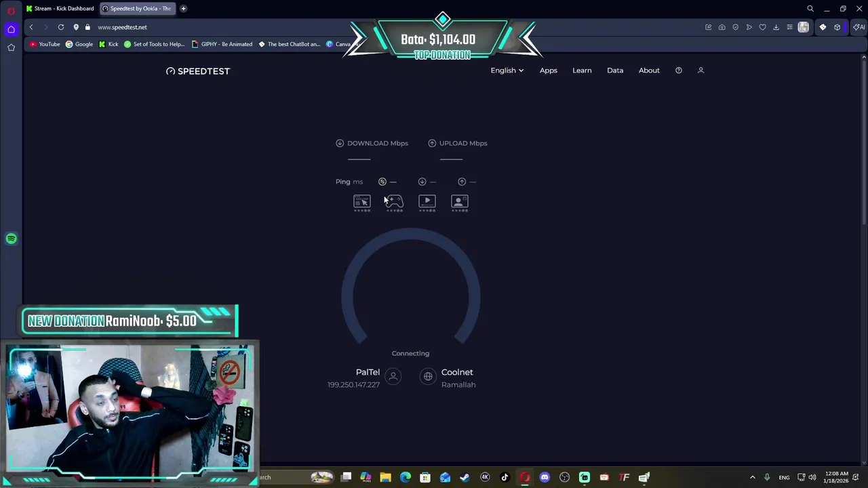Click the taskbar volume speaker icon
The image size is (868, 488).
(812, 477)
